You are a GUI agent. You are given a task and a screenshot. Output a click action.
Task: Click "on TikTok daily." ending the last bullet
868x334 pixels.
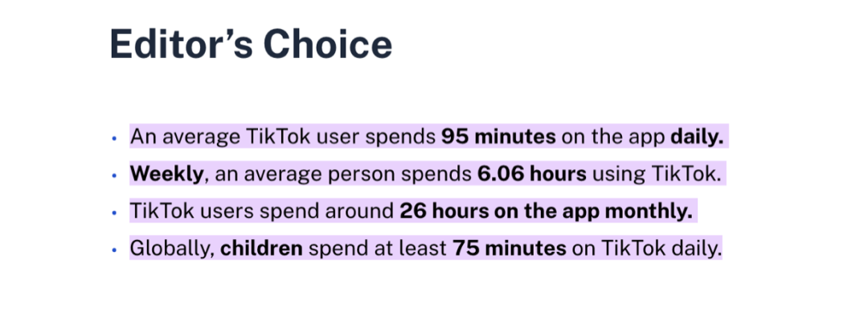pyautogui.click(x=647, y=249)
